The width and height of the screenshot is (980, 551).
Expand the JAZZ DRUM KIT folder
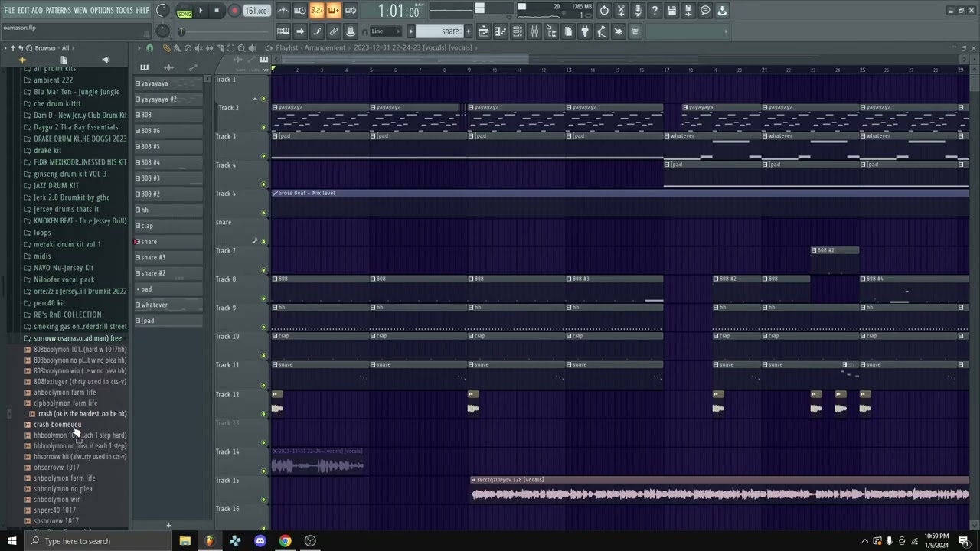(x=56, y=186)
